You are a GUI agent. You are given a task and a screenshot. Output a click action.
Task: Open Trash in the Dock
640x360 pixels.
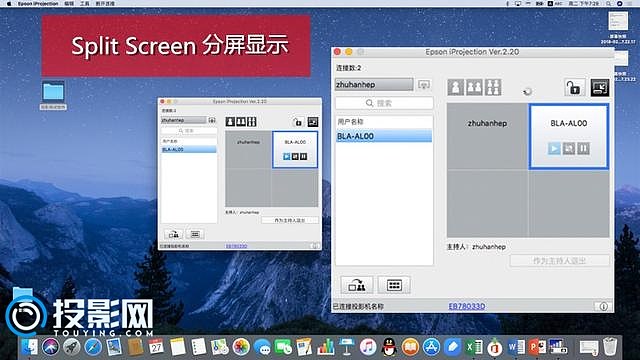point(610,347)
